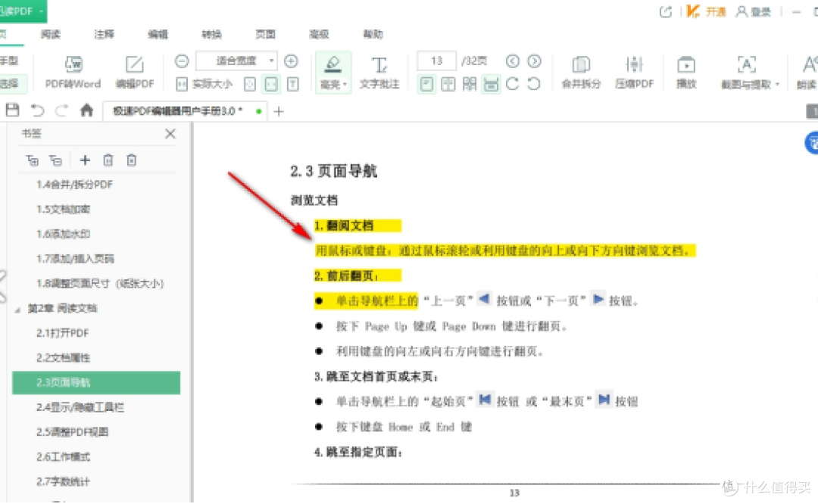Add a new bookmark with the plus icon
Screen dimensions: 818x504
pos(85,160)
